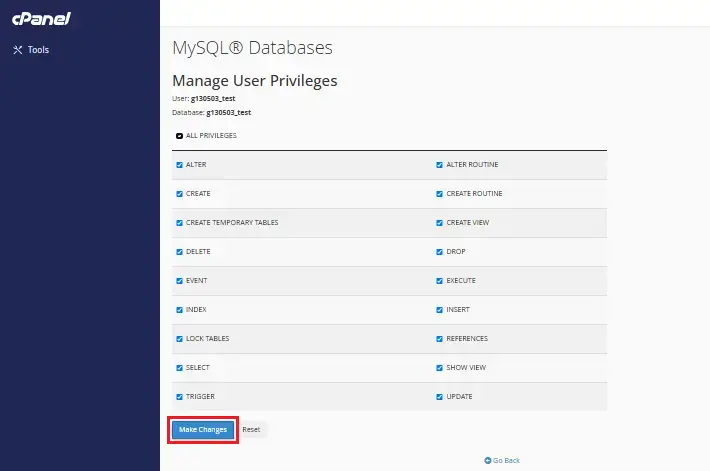Uncheck CREATE TEMPORARY TABLES privilege
Screen dimensions: 710x471
(179, 223)
